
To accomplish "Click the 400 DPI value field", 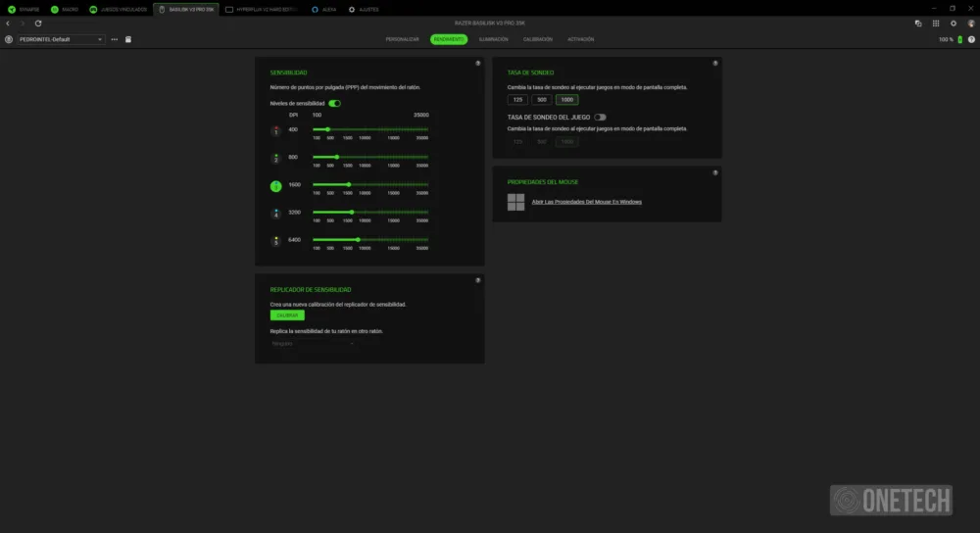I will pos(293,129).
